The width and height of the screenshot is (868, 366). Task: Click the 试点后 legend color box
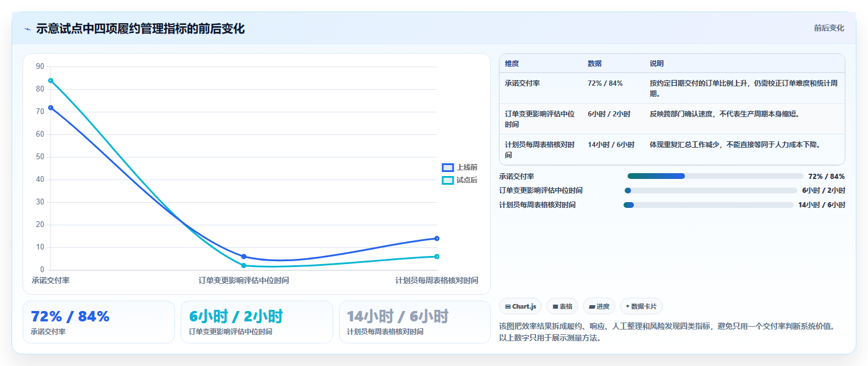click(447, 180)
